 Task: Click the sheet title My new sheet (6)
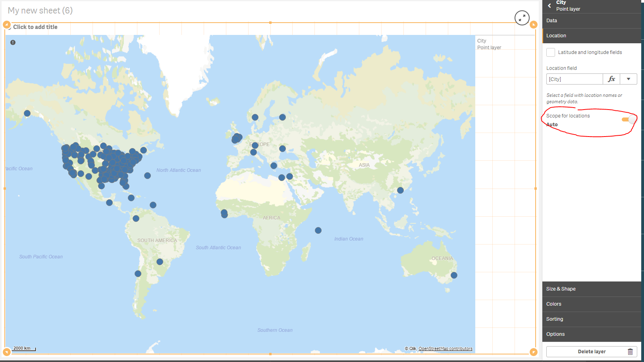[40, 10]
